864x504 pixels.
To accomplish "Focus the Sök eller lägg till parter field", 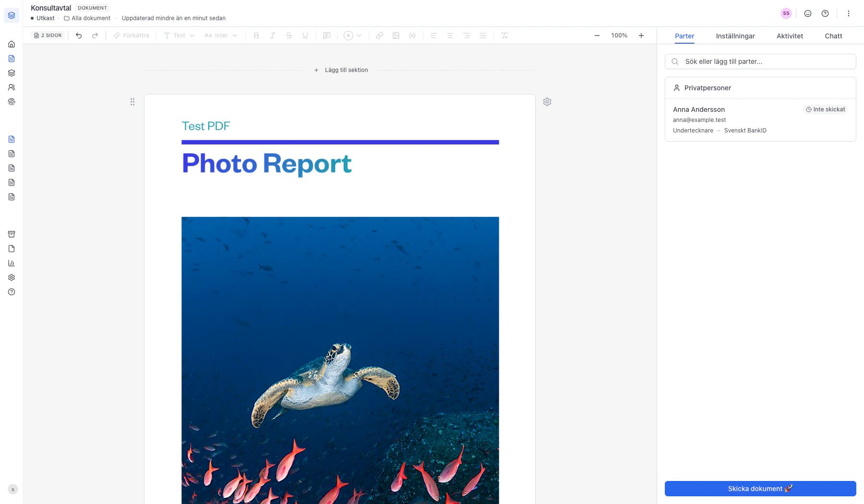I will click(x=760, y=61).
